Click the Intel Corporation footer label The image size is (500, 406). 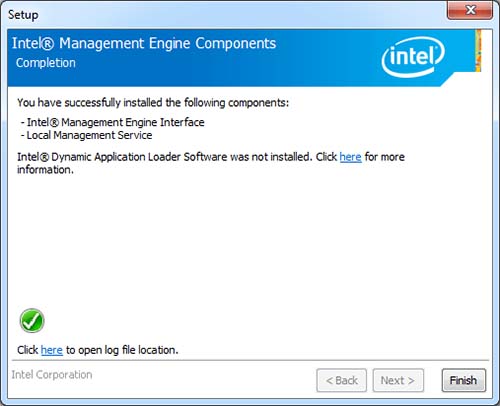(52, 375)
